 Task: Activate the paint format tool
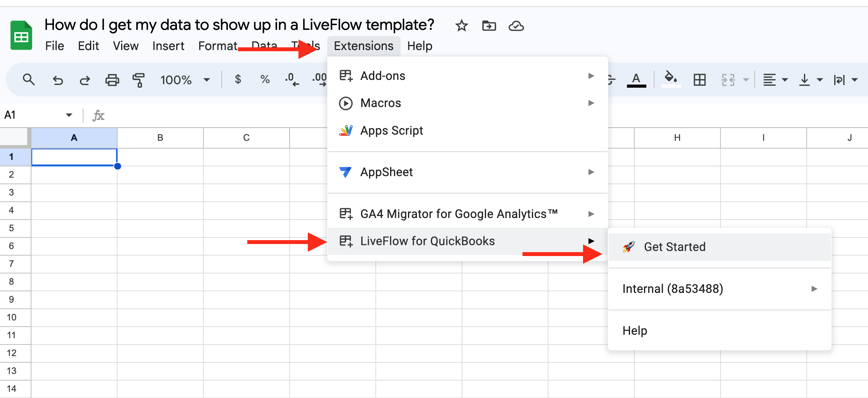tap(139, 80)
